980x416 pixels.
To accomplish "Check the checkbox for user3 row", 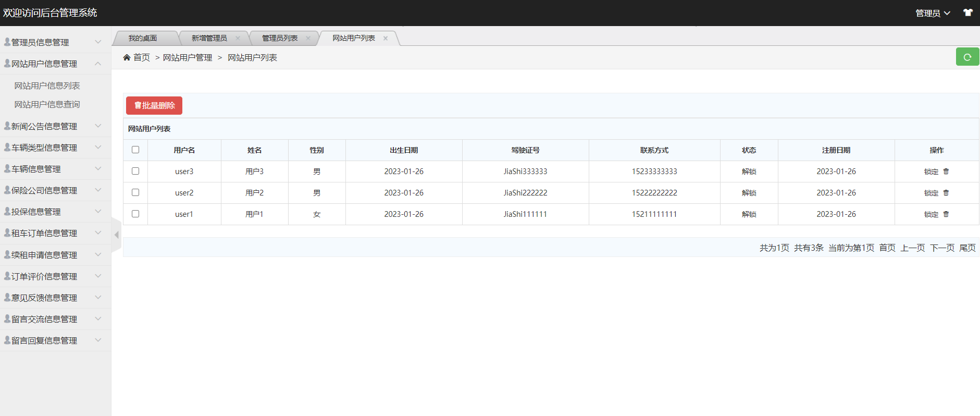I will click(x=135, y=171).
